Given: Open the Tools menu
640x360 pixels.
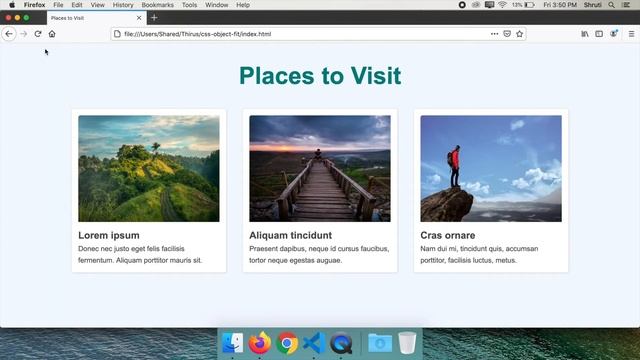Looking at the screenshot, I should click(189, 5).
